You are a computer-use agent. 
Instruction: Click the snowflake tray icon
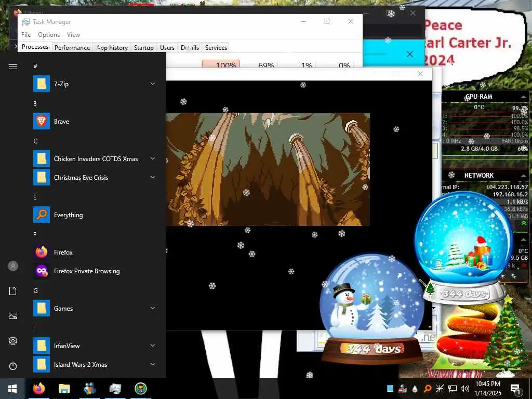[x=440, y=389]
